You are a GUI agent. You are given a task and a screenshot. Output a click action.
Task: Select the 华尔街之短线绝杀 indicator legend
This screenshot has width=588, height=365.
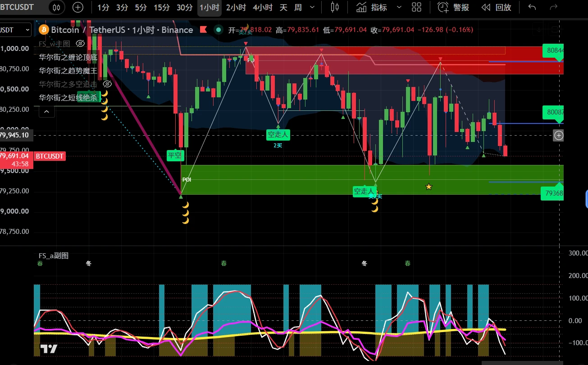click(x=68, y=97)
